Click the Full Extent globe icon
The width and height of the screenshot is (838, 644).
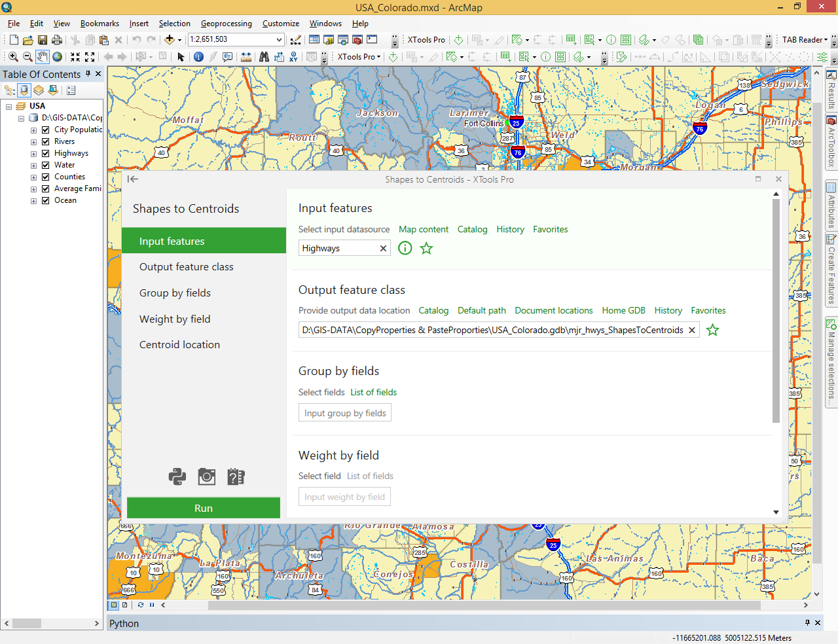58,57
